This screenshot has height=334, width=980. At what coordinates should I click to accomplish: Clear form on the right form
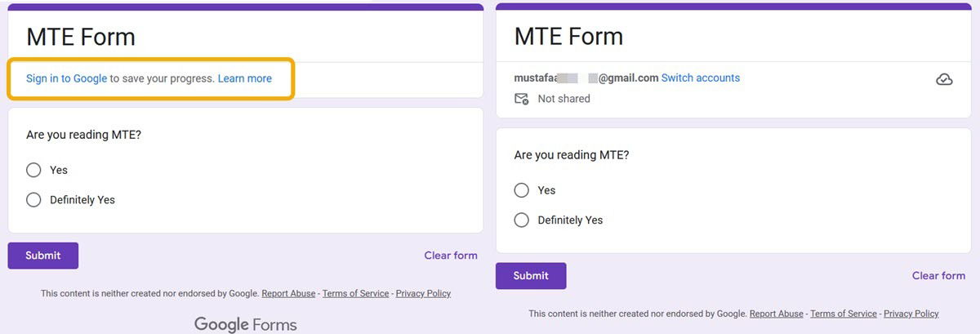point(938,276)
